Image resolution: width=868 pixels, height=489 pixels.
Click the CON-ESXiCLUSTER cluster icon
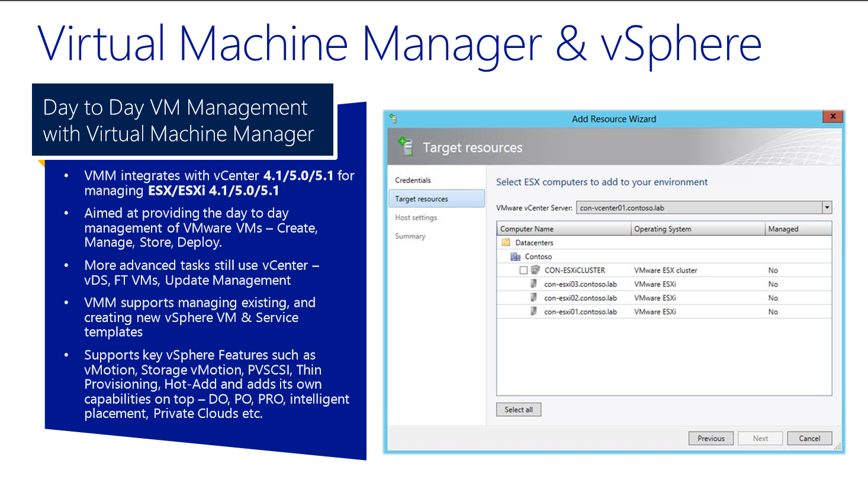[535, 270]
